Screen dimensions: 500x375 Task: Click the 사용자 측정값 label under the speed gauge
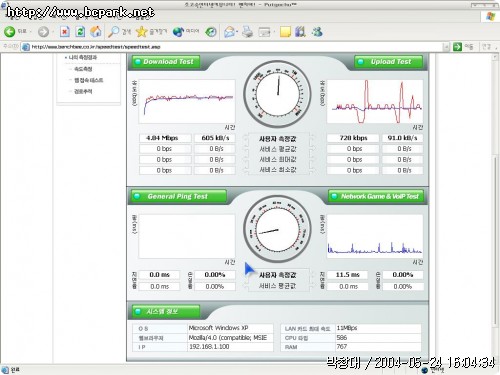(277, 138)
